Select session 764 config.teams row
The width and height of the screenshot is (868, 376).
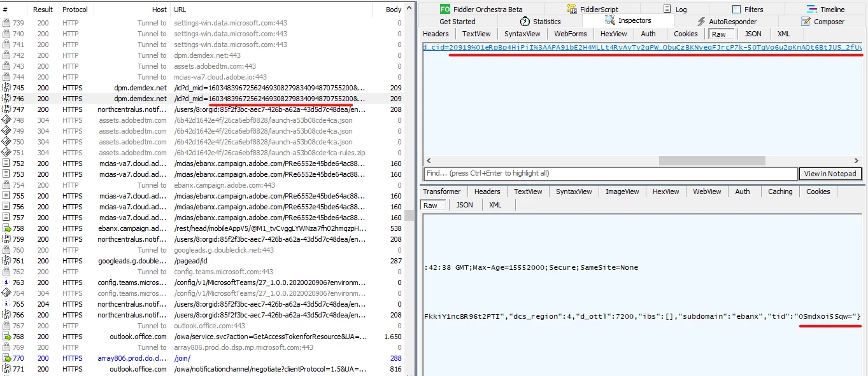coord(202,293)
